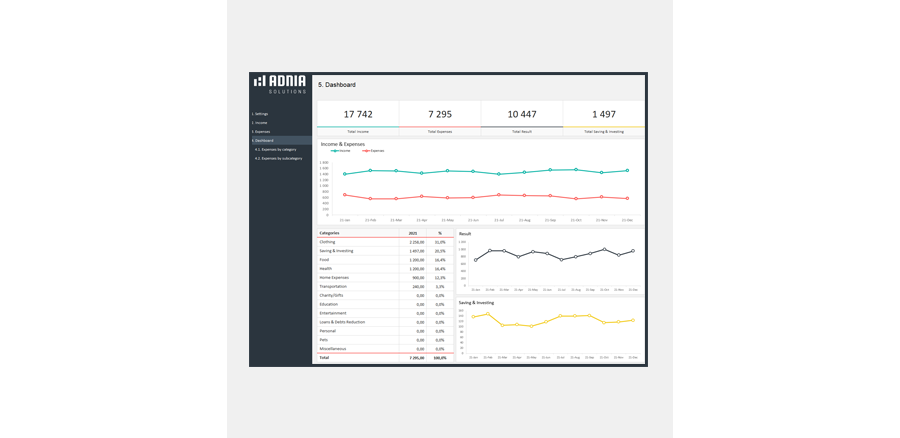Select the Result chart title
This screenshot has height=438, width=900.
click(465, 234)
